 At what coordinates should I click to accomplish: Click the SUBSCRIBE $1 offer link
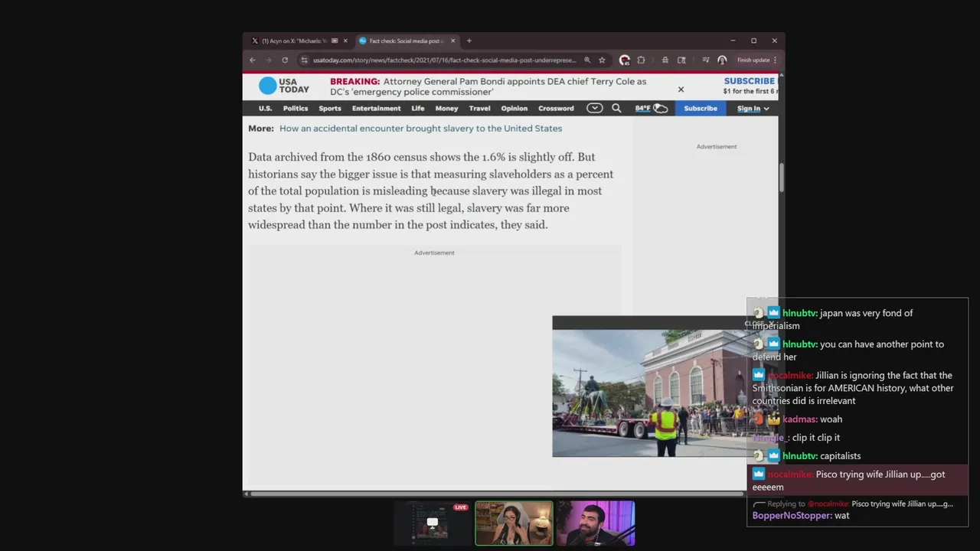(x=750, y=86)
